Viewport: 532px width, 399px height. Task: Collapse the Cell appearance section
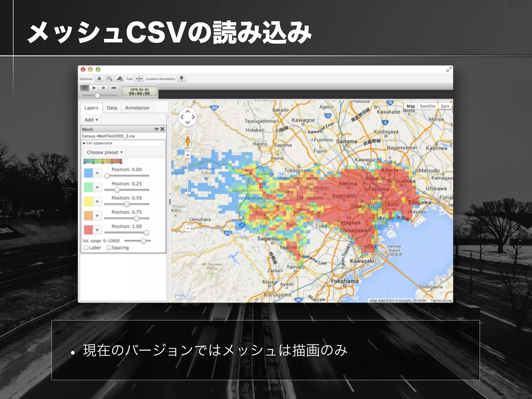pos(84,143)
